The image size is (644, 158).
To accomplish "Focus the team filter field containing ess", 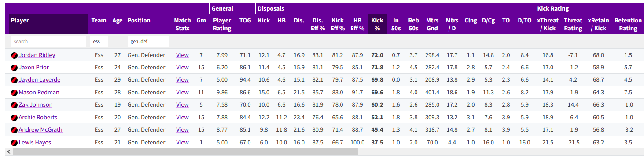I will coord(99,41).
